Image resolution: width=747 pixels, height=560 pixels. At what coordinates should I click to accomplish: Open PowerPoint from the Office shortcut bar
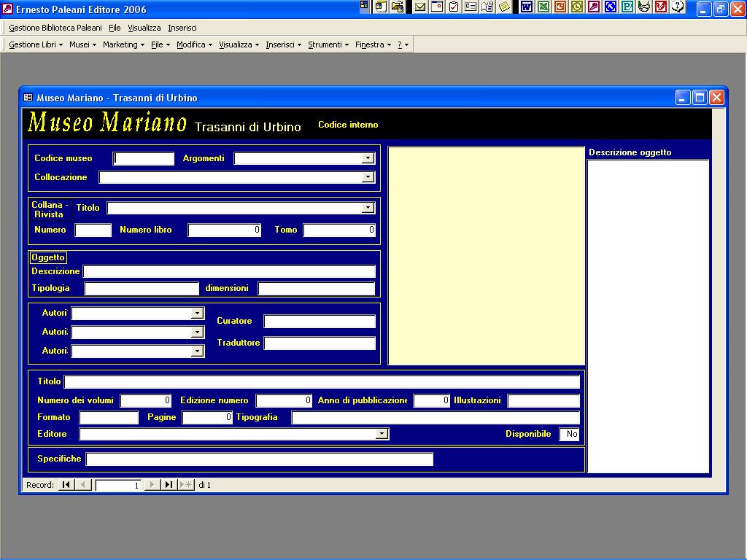pos(560,7)
